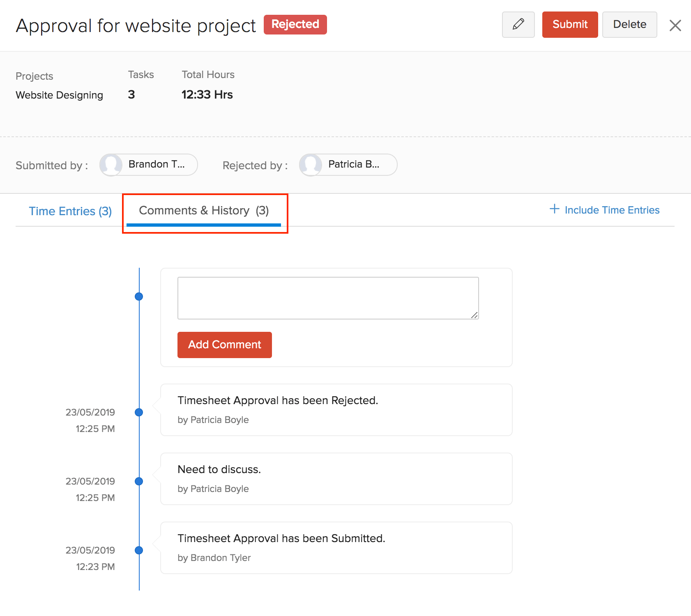Click the Add Comment button
Image resolution: width=691 pixels, height=616 pixels.
click(224, 345)
